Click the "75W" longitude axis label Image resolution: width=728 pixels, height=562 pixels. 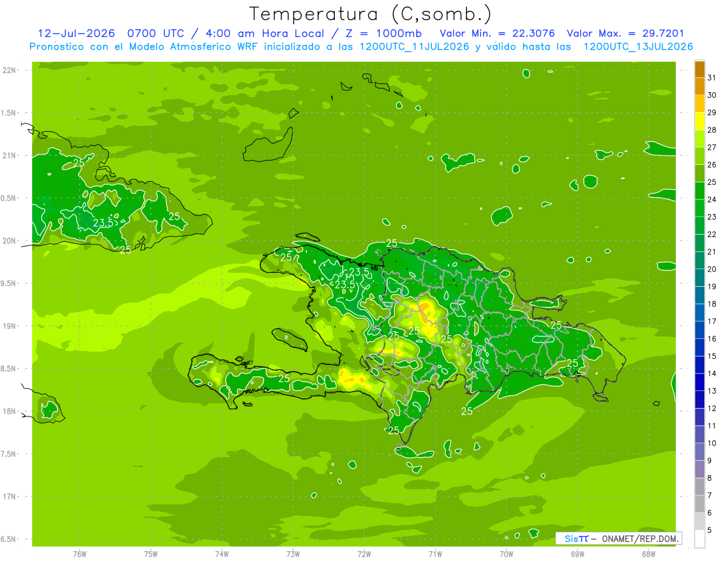pyautogui.click(x=151, y=554)
